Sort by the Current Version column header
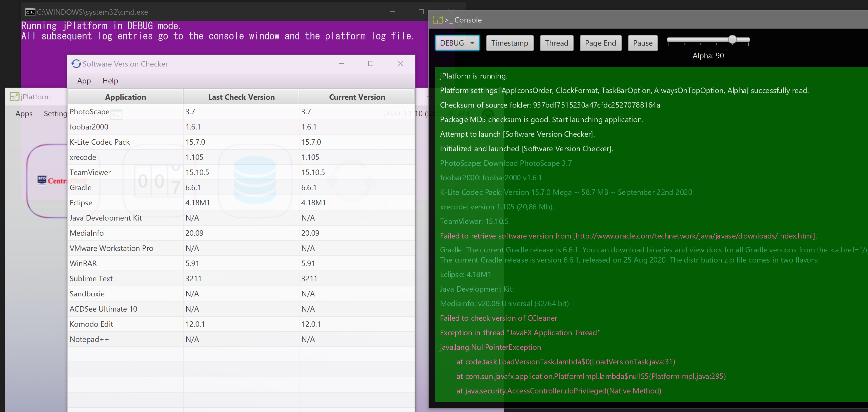 (357, 97)
